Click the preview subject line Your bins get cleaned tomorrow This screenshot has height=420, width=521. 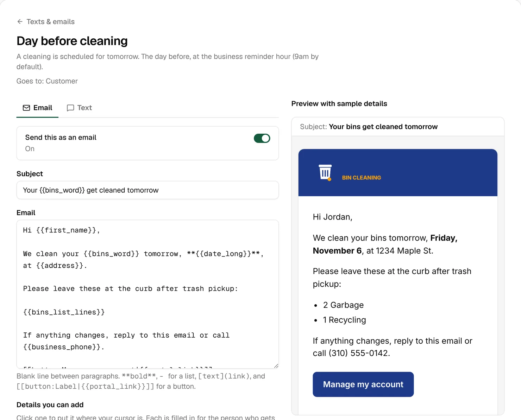click(x=383, y=127)
